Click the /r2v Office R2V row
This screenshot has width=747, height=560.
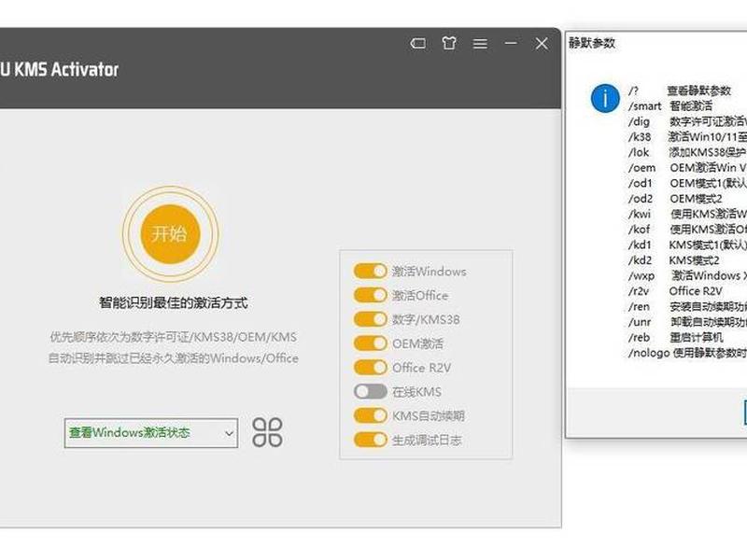675,291
